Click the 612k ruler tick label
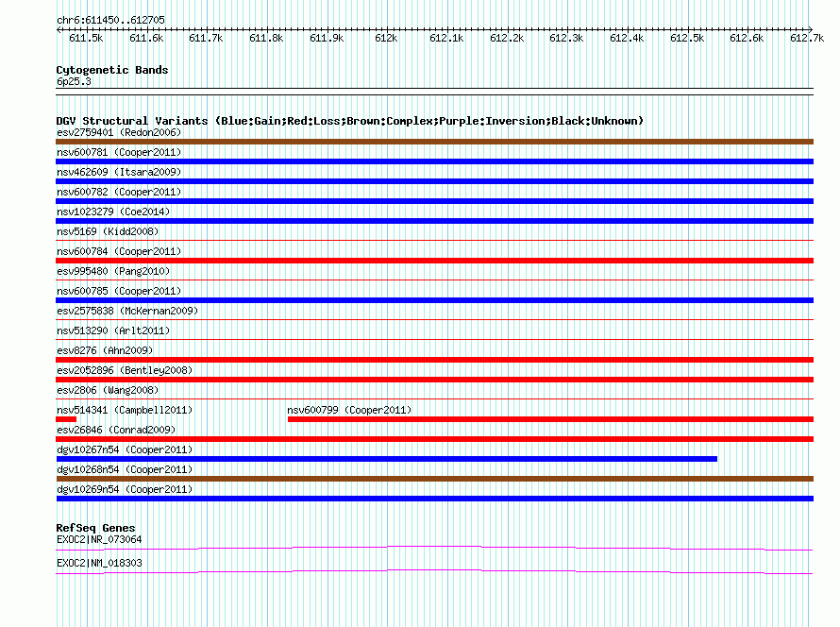The height and width of the screenshot is (627, 840). click(386, 38)
